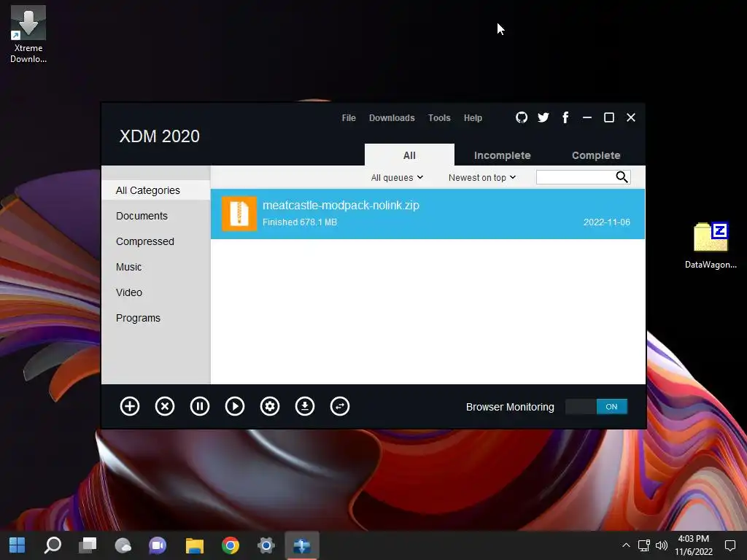Open Task View from taskbar

click(x=88, y=545)
